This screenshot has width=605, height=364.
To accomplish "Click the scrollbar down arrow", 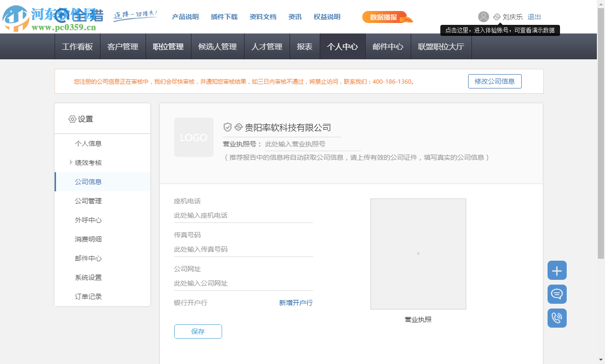I will click(601, 360).
